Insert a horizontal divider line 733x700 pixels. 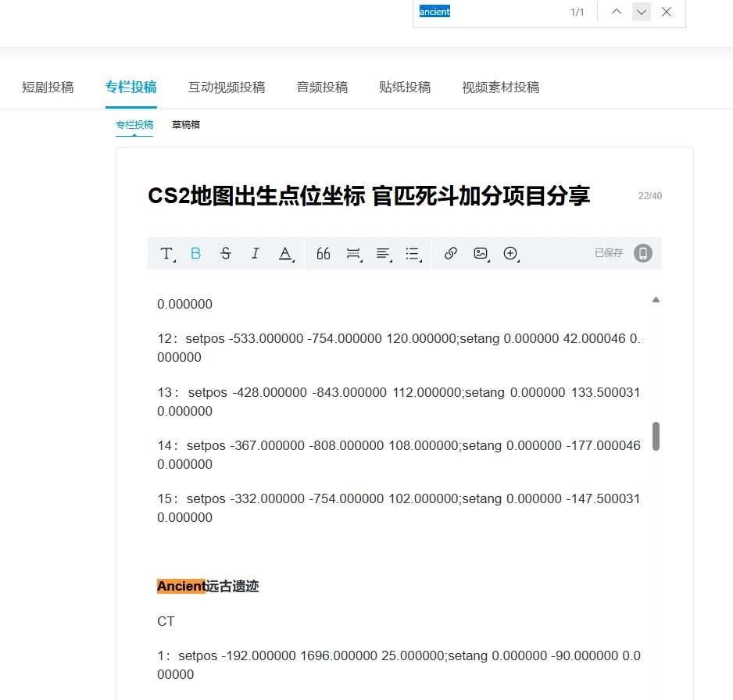354,254
